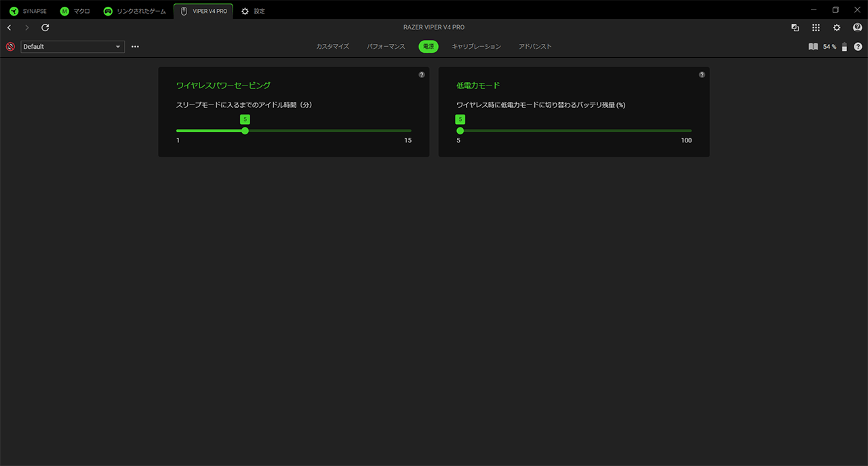Open the 設定 tab
The height and width of the screenshot is (466, 868).
pos(253,11)
